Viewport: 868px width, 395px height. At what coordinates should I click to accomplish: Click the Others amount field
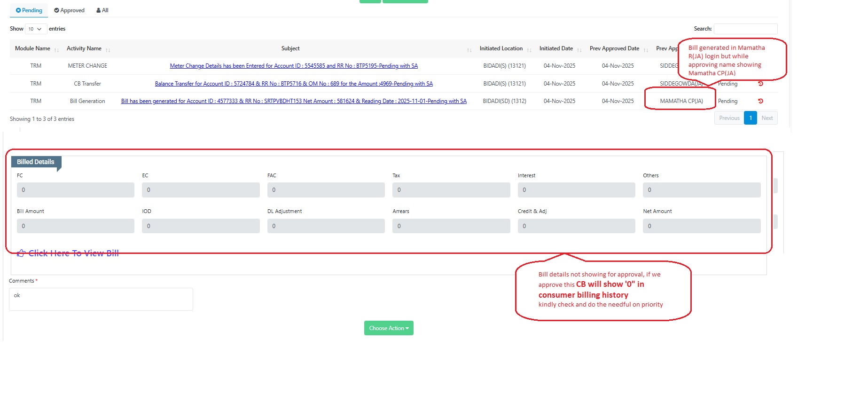(x=702, y=190)
